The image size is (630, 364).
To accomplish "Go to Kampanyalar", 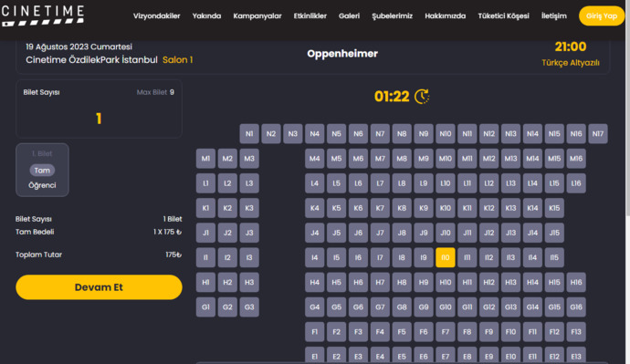I will (x=257, y=16).
